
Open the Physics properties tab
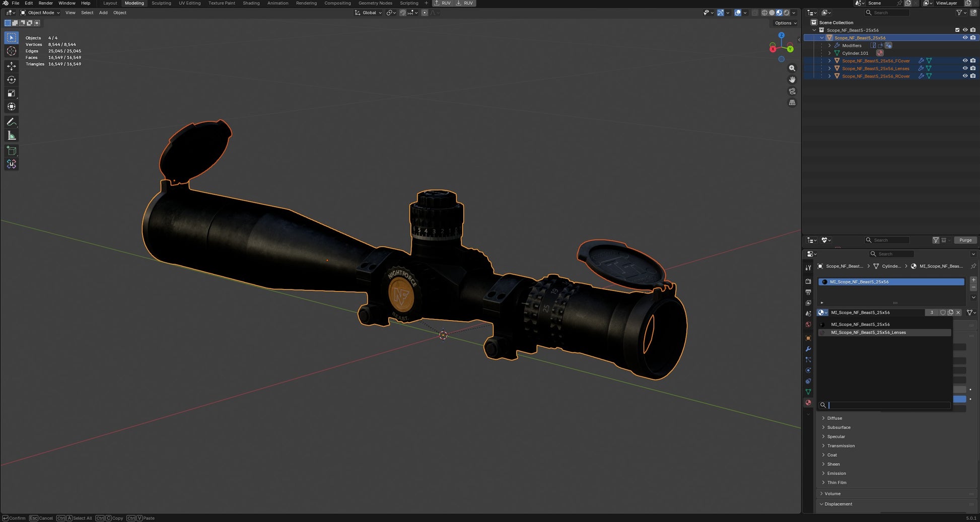click(x=808, y=370)
